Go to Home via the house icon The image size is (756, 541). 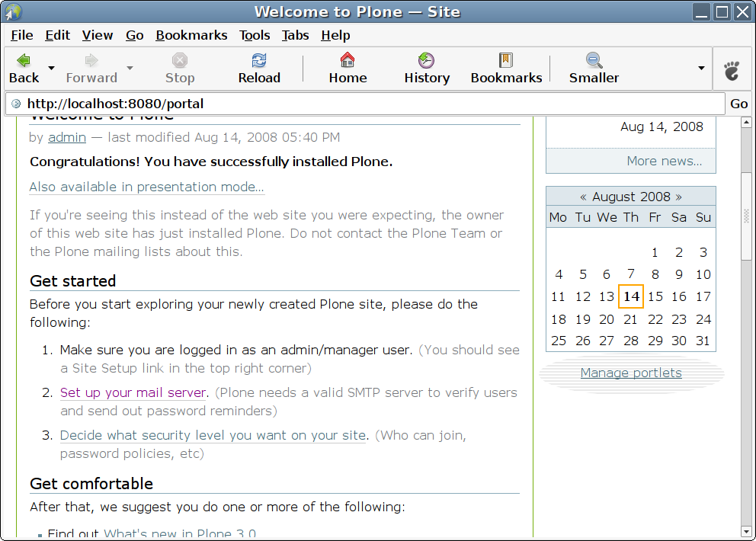point(348,60)
